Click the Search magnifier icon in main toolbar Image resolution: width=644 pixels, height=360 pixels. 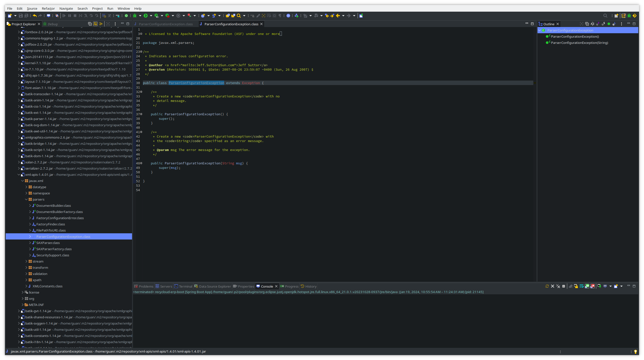pyautogui.click(x=239, y=16)
